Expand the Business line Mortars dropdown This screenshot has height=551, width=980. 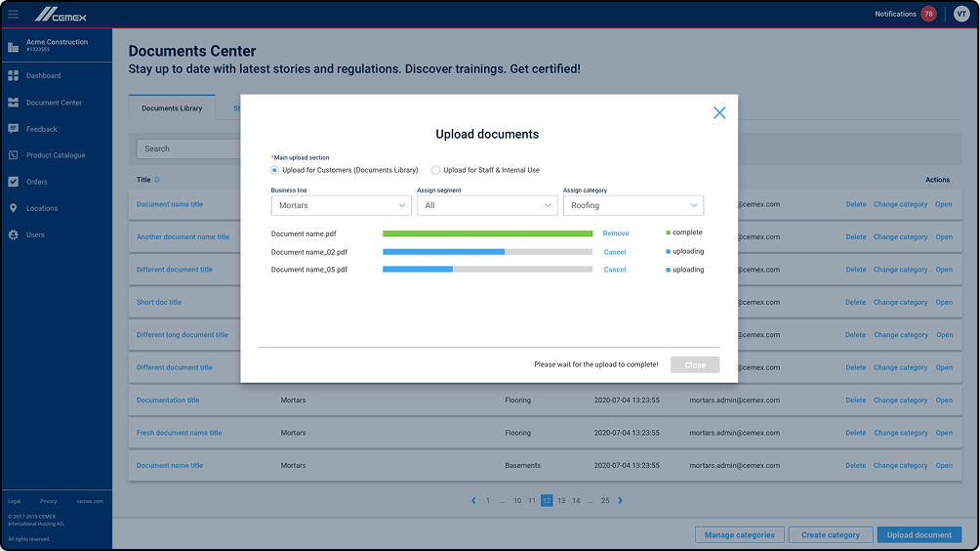pos(341,205)
